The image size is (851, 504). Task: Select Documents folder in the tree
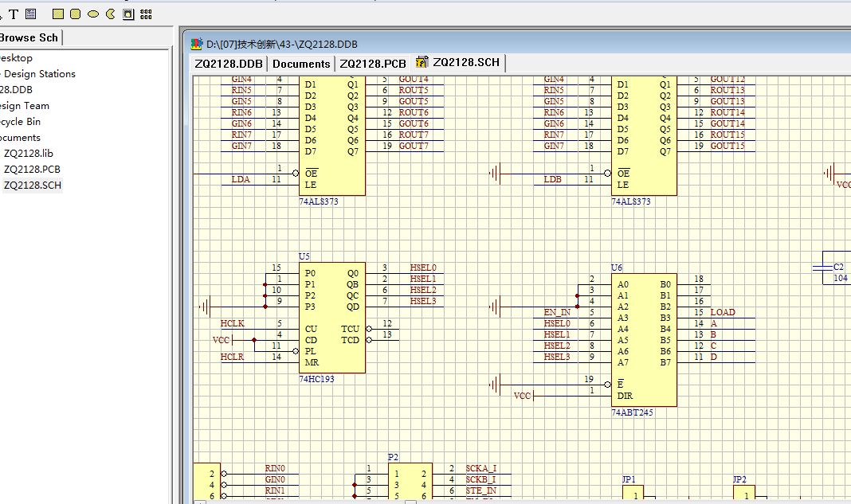tap(20, 137)
